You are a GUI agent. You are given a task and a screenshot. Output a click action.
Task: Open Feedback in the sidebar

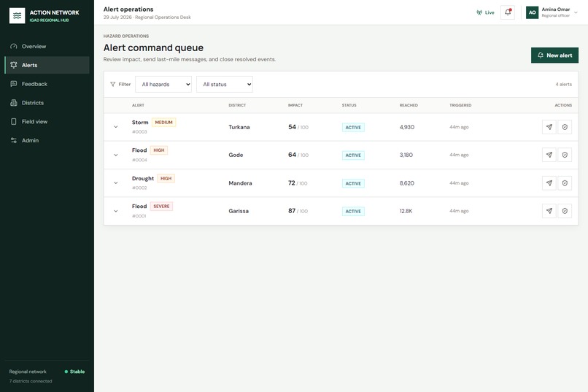[47, 84]
